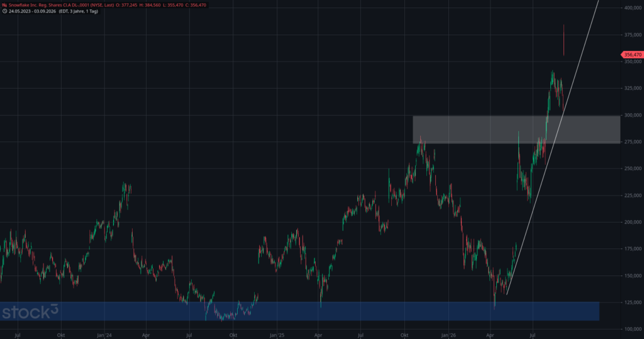Click the clock icon before the date range
The image size is (644, 339).
pyautogui.click(x=4, y=11)
